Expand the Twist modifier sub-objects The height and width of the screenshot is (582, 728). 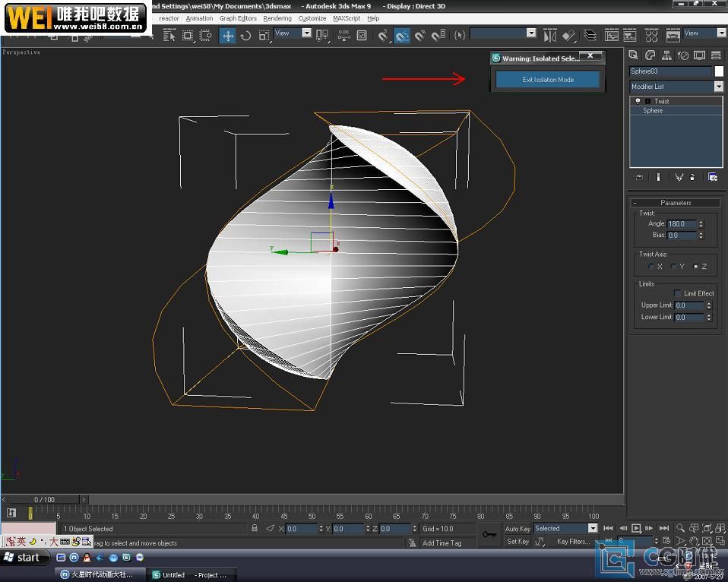pos(647,101)
